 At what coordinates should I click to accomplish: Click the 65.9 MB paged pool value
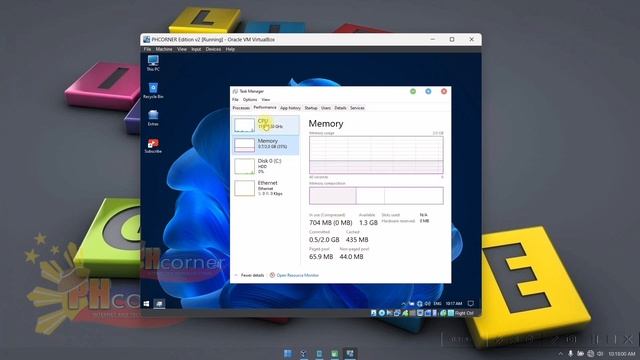(x=321, y=257)
